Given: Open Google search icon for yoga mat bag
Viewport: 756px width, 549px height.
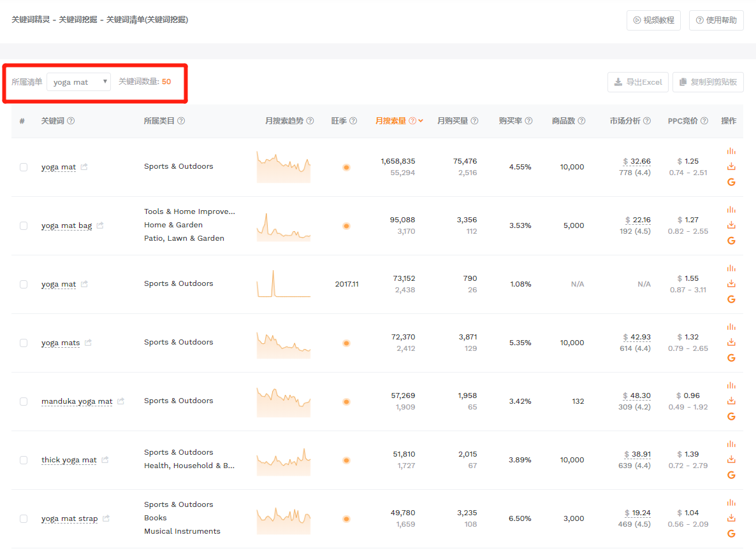Looking at the screenshot, I should pos(731,241).
